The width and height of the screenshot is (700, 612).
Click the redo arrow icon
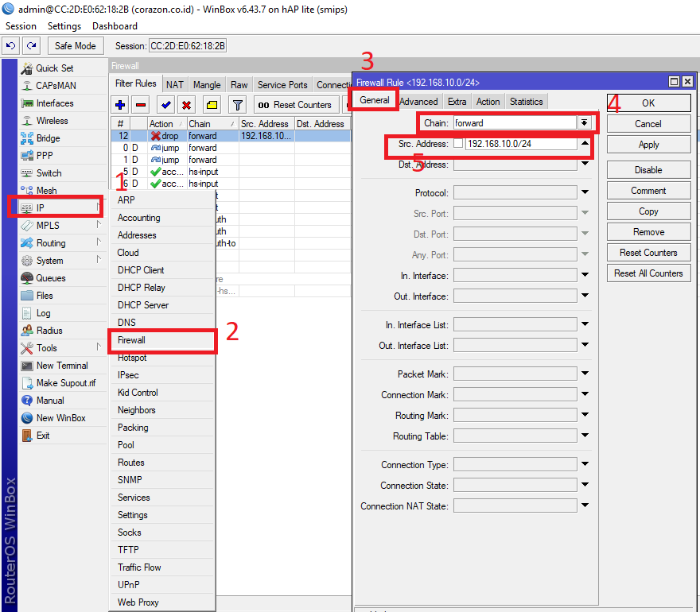pyautogui.click(x=31, y=45)
